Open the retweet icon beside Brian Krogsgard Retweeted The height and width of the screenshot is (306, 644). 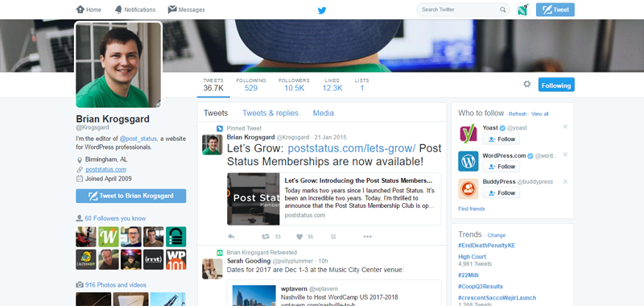click(220, 253)
